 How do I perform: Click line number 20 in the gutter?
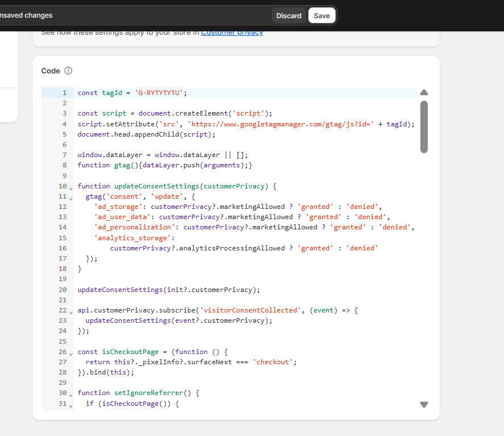pos(63,290)
